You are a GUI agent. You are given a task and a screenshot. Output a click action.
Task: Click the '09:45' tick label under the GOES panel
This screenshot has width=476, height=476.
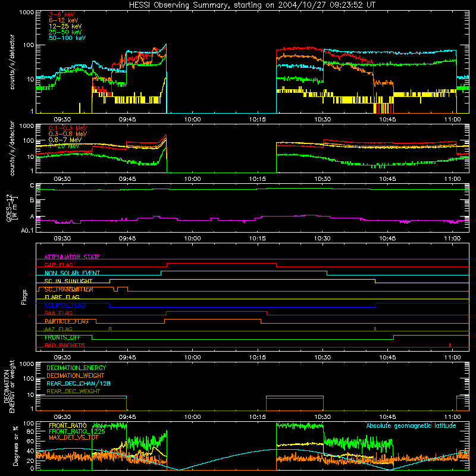click(x=127, y=239)
